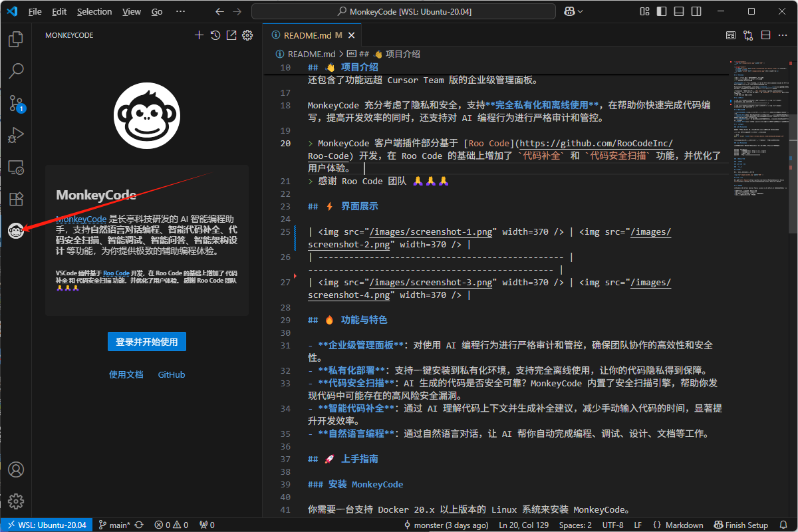This screenshot has width=798, height=532.
Task: Open the Source Control view showing 1 change
Action: tap(15, 103)
